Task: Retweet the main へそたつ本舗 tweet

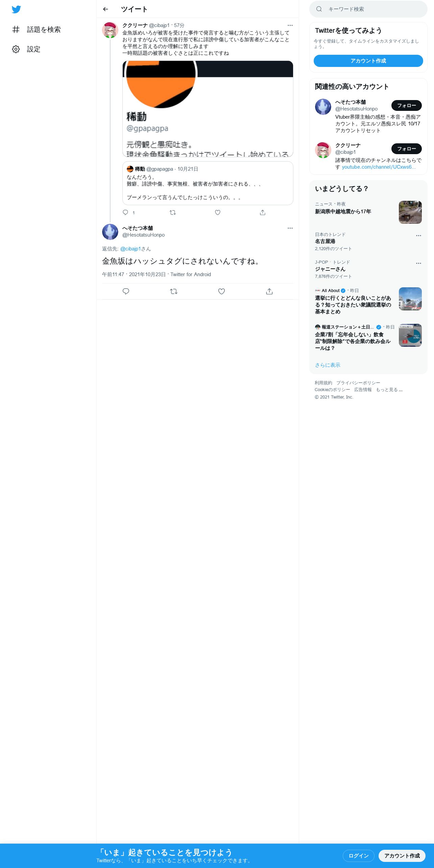Action: 174,291
